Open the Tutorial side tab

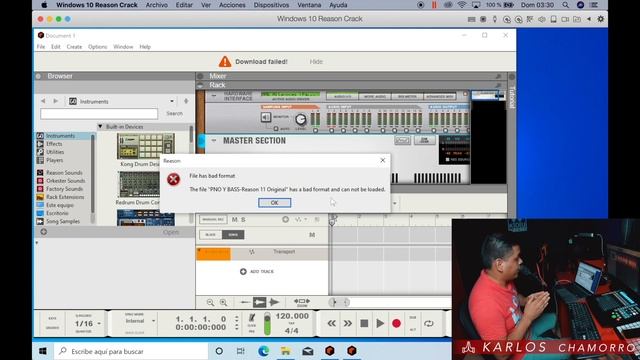point(512,97)
